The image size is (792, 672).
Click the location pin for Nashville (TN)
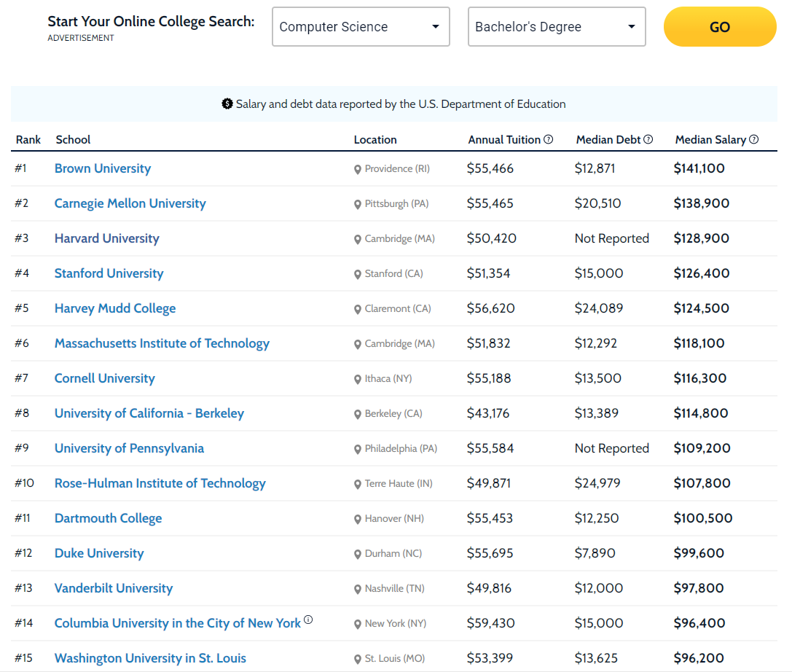[x=358, y=589]
